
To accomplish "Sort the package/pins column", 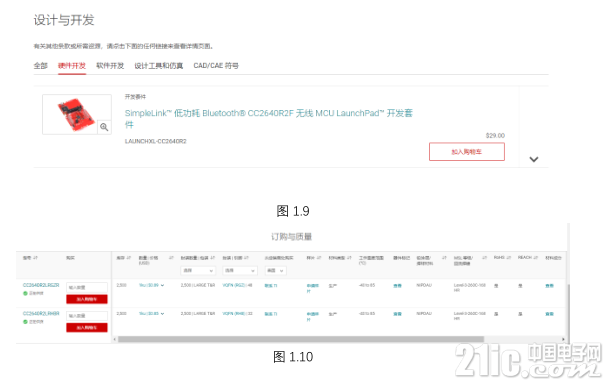I will coord(246,257).
